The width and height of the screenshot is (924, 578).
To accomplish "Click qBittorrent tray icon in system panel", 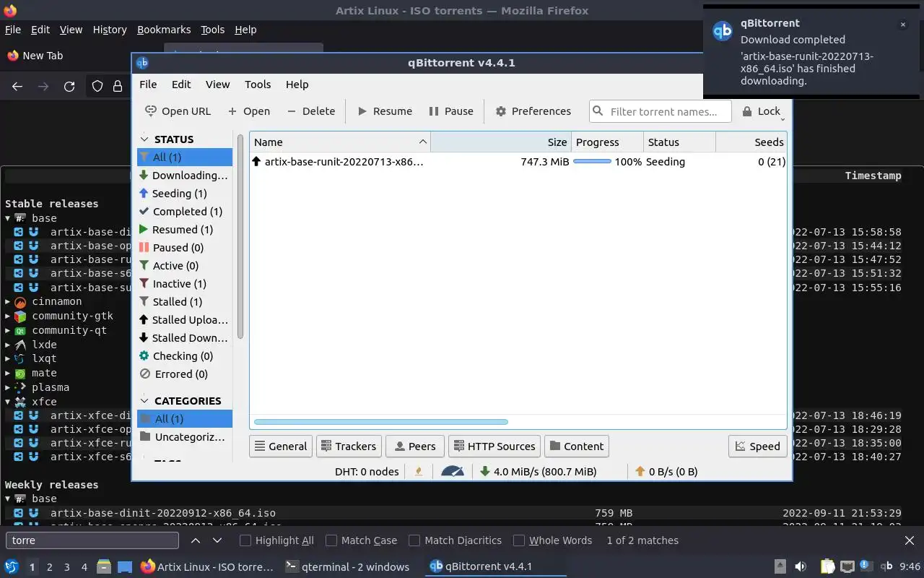I will (x=887, y=566).
